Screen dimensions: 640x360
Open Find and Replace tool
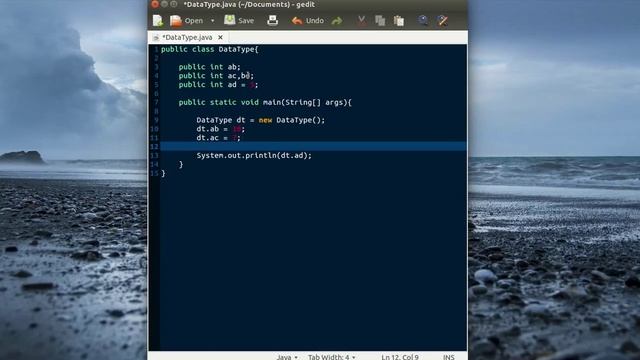tap(442, 20)
